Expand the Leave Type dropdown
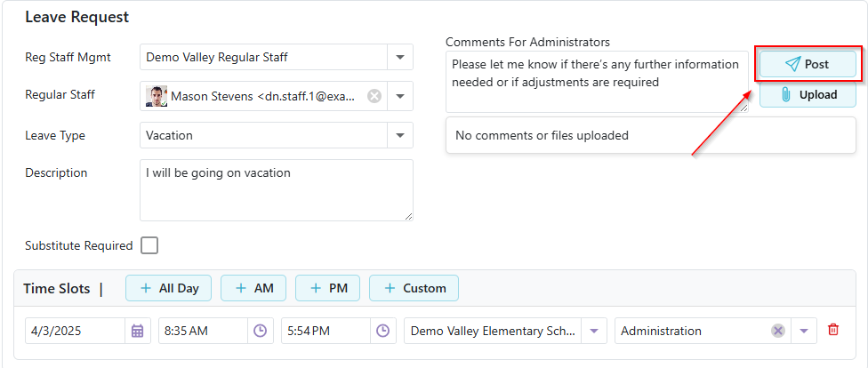The width and height of the screenshot is (868, 368). coord(400,135)
